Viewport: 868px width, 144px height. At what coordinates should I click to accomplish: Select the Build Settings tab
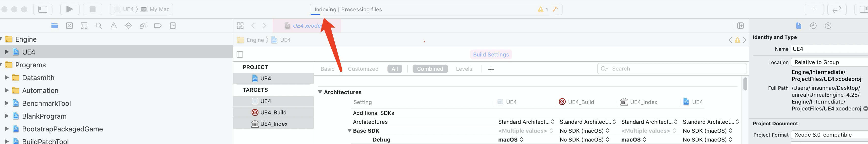click(x=491, y=54)
